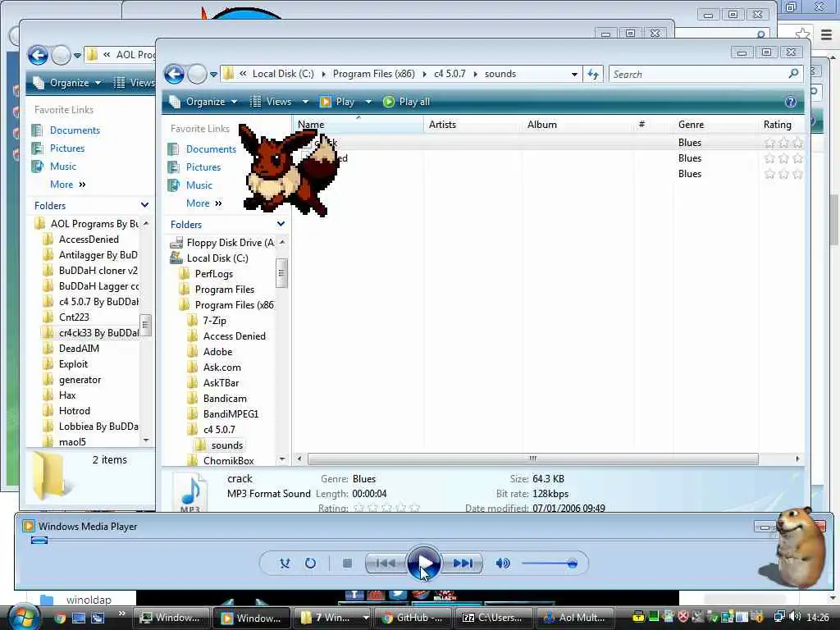Toggle repeat in Windows Media Player

310,563
